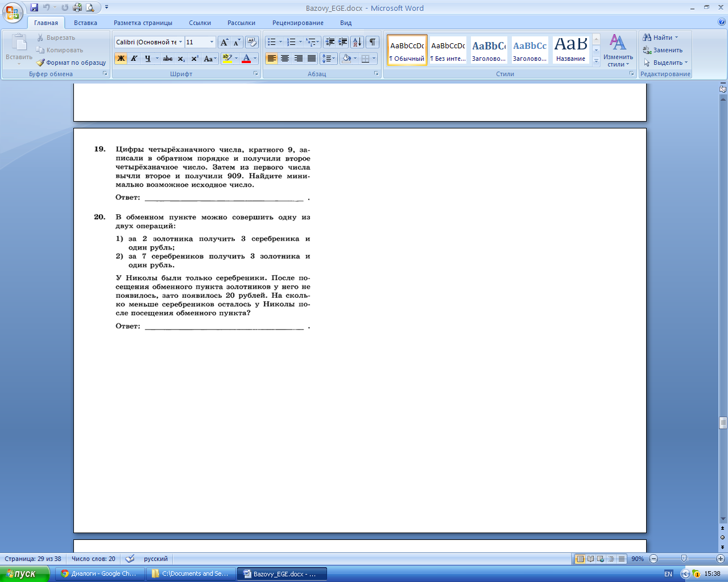Expand the font size list
The width and height of the screenshot is (728, 582).
[x=212, y=42]
